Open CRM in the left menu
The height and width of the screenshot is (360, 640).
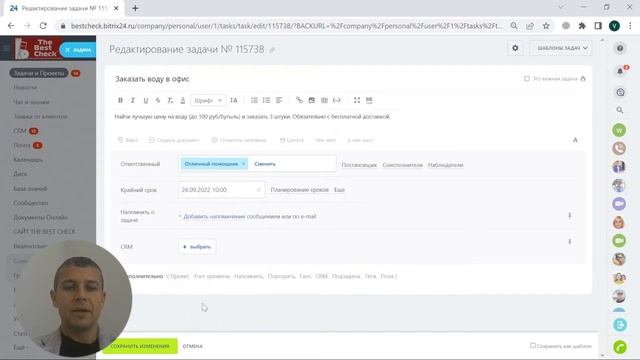[x=20, y=131]
